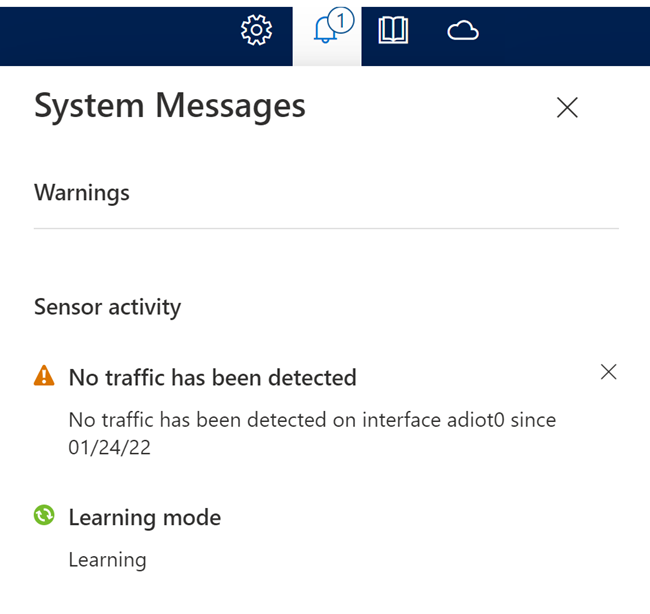Open the documentation book icon
Screen dimensions: 650x614
393,30
